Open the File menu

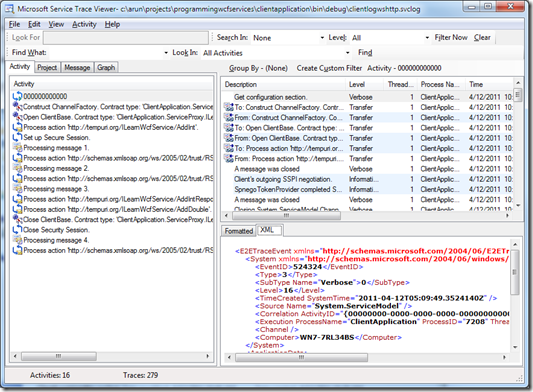[x=14, y=24]
